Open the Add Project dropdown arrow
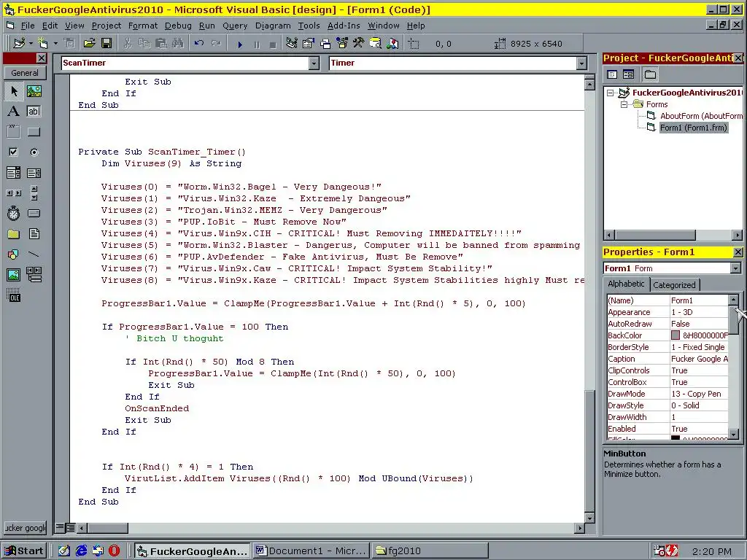The height and width of the screenshot is (560, 747). tap(31, 44)
